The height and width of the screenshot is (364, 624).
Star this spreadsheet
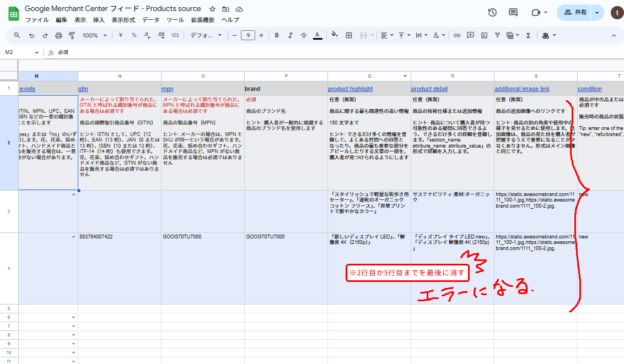coord(213,9)
